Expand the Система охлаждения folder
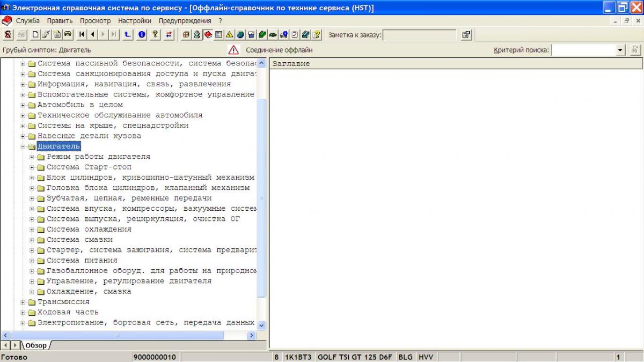This screenshot has width=644, height=362. coord(32,230)
